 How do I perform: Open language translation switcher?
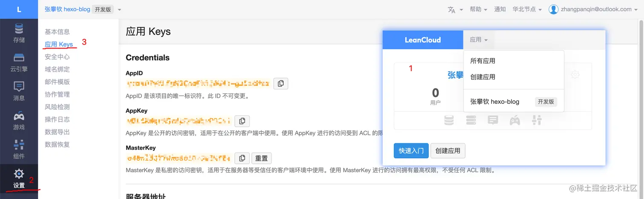[x=455, y=9]
